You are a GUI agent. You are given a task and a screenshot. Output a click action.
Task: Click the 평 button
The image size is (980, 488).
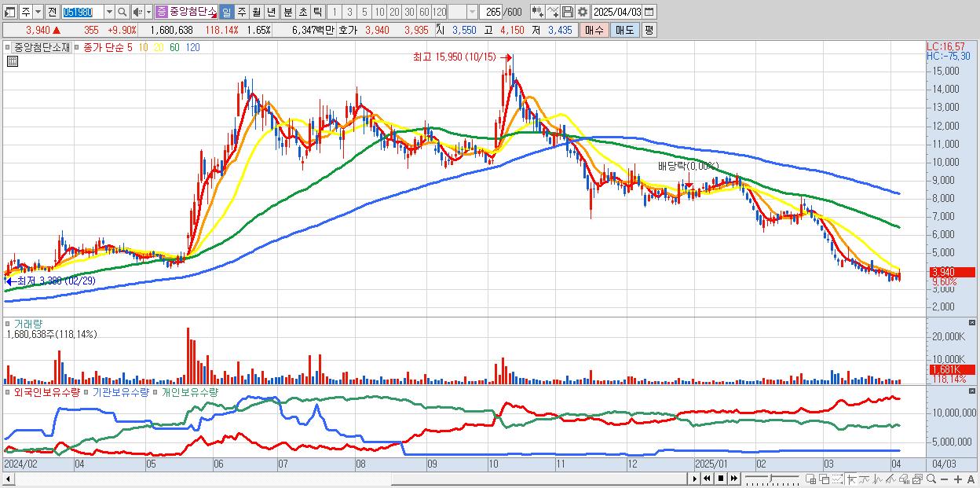click(649, 30)
